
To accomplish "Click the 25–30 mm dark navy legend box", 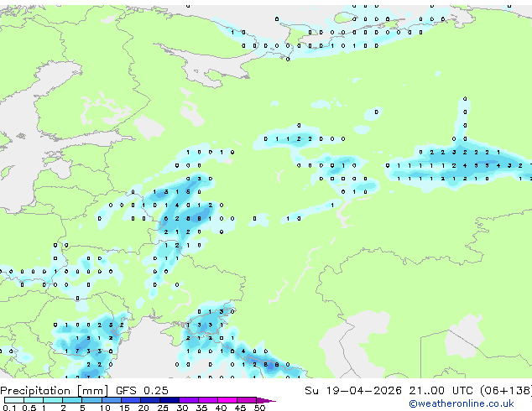I will tap(170, 400).
